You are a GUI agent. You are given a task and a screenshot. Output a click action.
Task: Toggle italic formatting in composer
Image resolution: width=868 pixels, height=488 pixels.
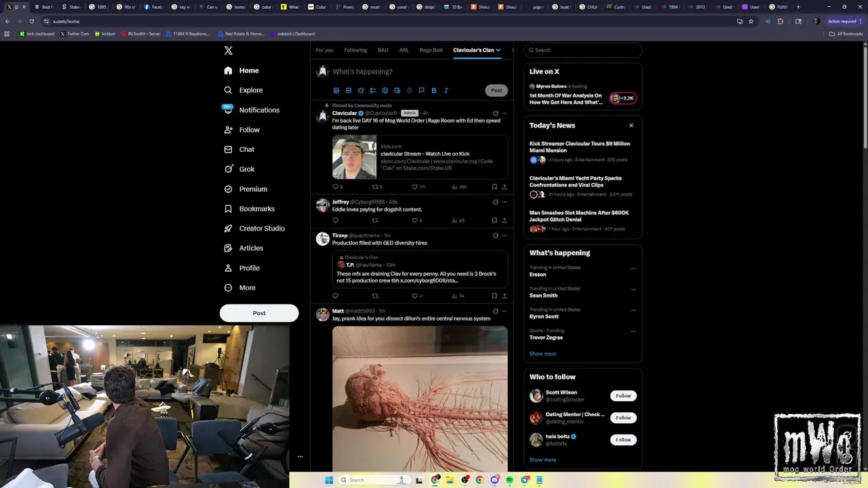tap(446, 90)
